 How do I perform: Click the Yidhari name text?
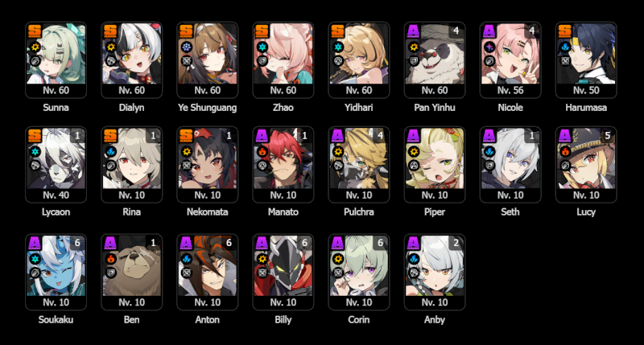pyautogui.click(x=358, y=108)
